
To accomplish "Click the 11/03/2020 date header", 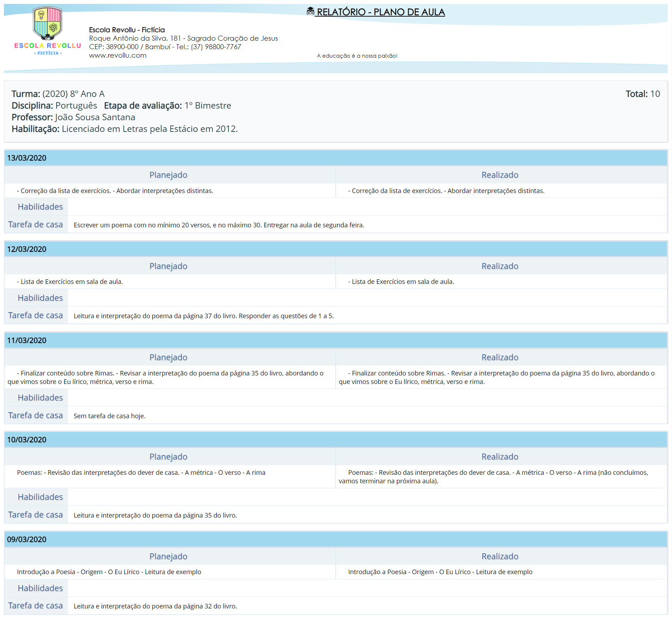I will [336, 340].
